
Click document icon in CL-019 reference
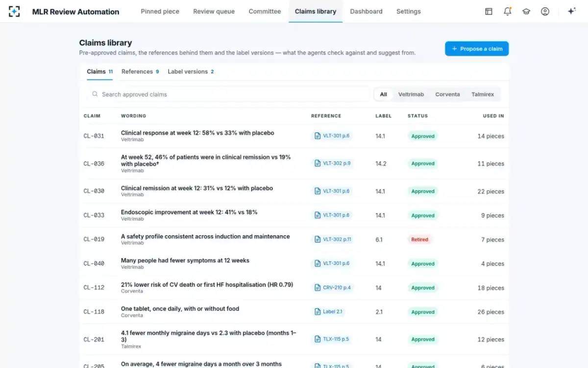pyautogui.click(x=318, y=239)
